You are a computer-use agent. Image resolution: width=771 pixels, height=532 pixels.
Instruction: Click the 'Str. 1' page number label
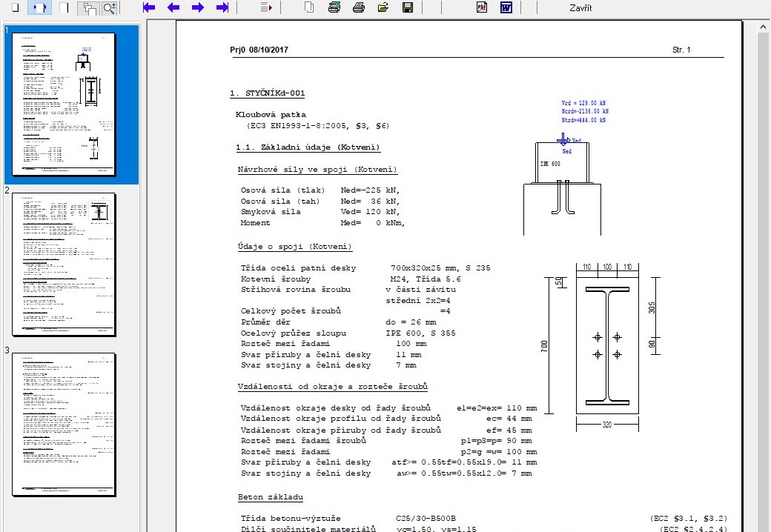[x=681, y=50]
